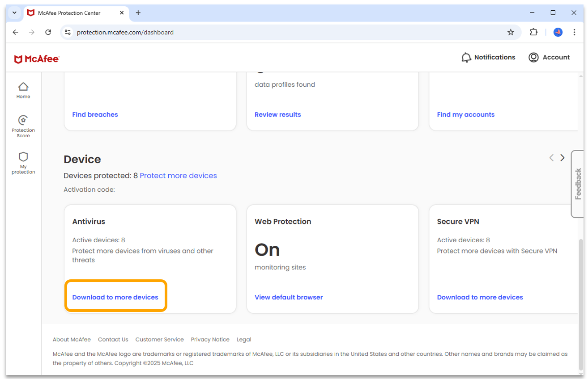This screenshot has width=588, height=379.
Task: Select the McAfee Protection Center tab
Action: pyautogui.click(x=69, y=13)
